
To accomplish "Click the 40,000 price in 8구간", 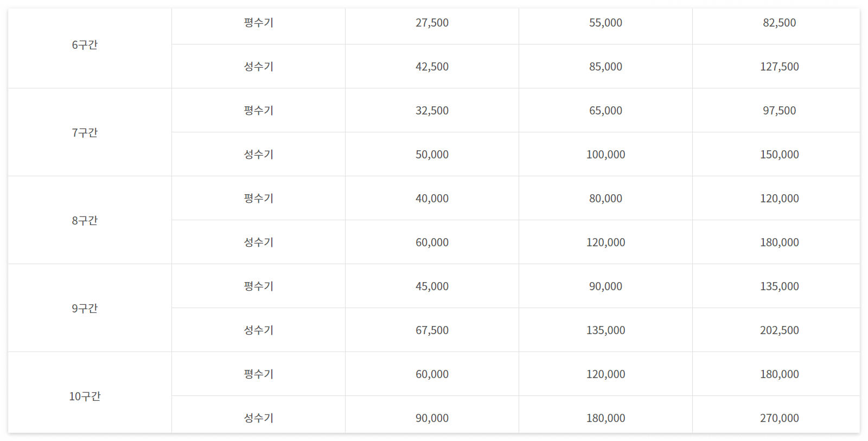I will point(432,199).
